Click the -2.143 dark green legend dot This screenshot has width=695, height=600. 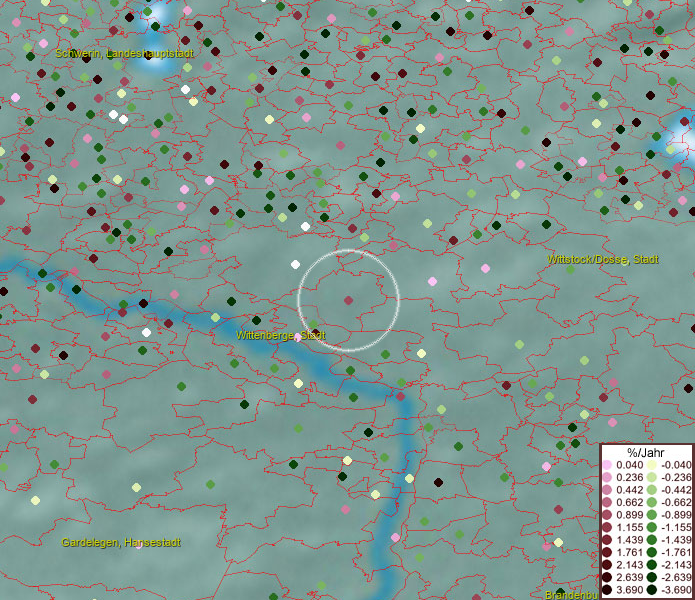click(652, 565)
